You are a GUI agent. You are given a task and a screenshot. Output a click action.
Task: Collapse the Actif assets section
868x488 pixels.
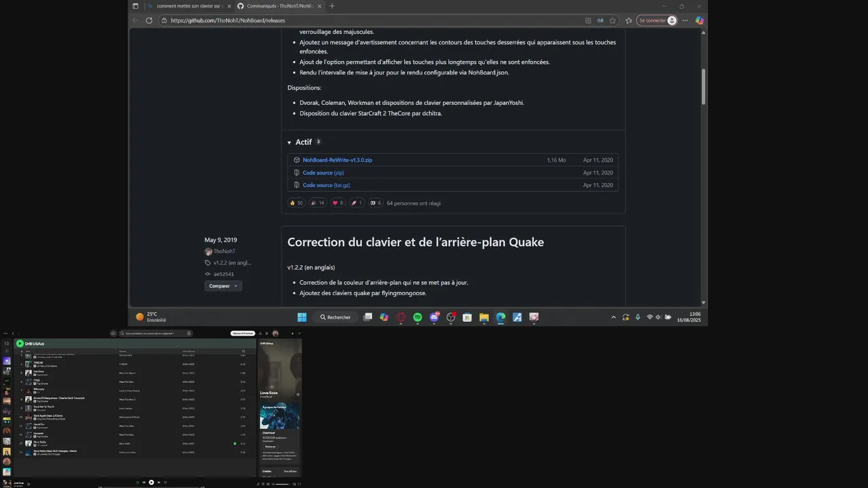click(299, 142)
